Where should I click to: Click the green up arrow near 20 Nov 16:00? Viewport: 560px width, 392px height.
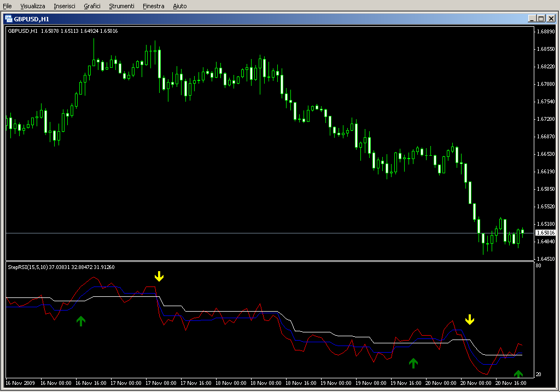518,374
